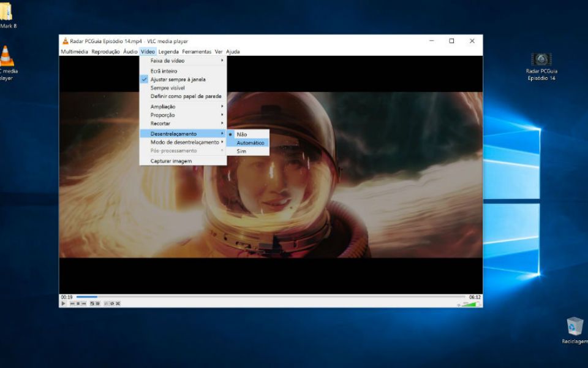Open the Áudio menu
This screenshot has height=368, width=588.
(130, 52)
